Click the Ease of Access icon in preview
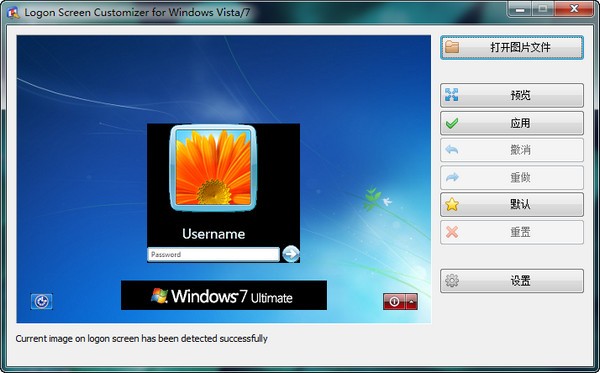Image resolution: width=600 pixels, height=373 pixels. click(41, 301)
